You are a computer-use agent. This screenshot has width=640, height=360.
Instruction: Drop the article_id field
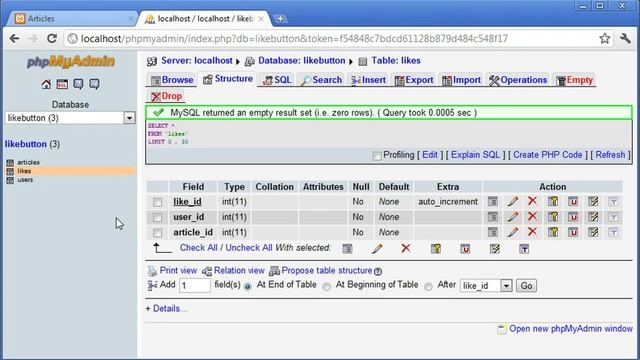coord(532,232)
